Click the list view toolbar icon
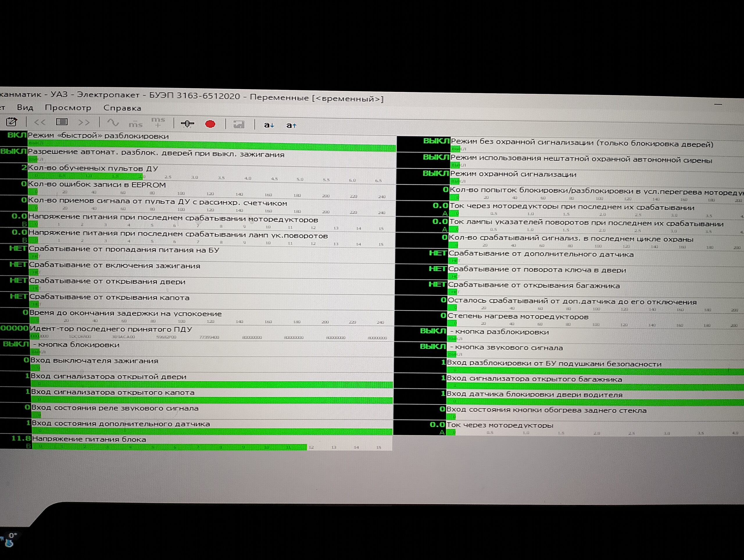Screen dimensions: 744x560 point(62,122)
